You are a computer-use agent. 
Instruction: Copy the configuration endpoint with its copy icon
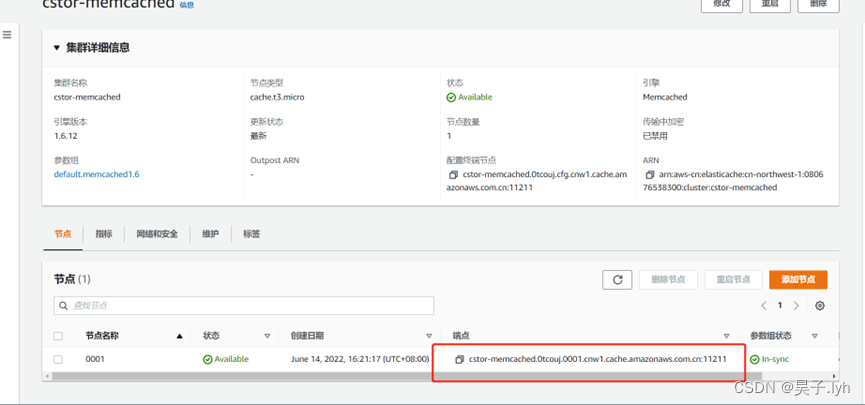coord(453,174)
